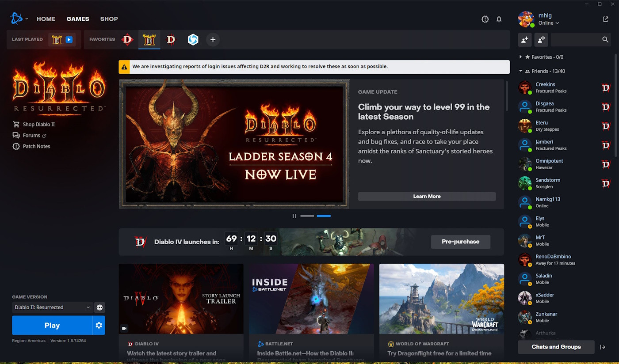This screenshot has width=619, height=364.
Task: Open the friend management settings icon
Action: 541,40
